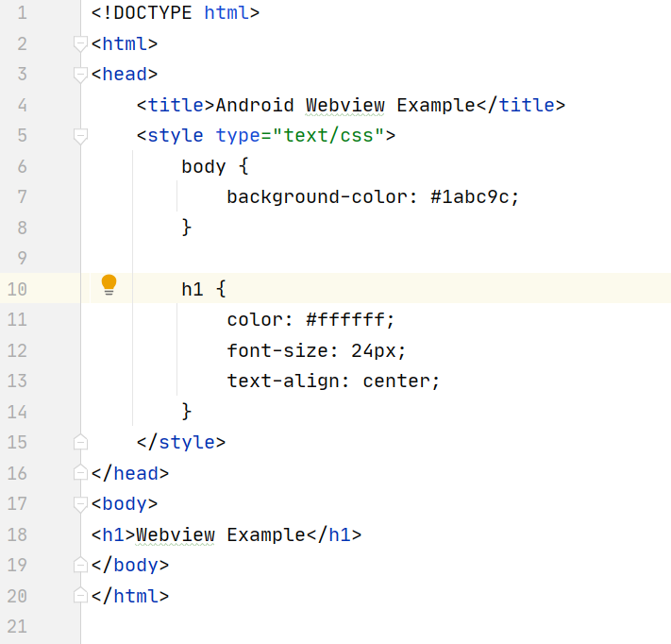Click line number 1 in the gutter

pos(22,14)
